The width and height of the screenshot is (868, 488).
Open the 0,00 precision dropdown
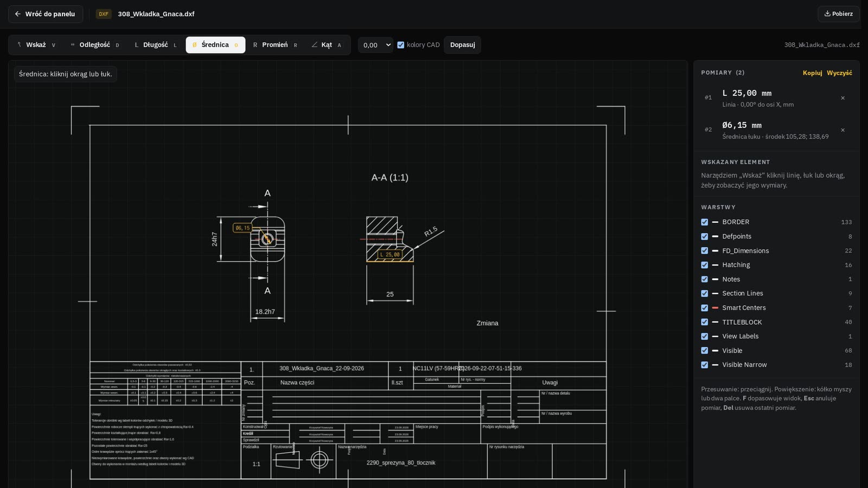[375, 45]
